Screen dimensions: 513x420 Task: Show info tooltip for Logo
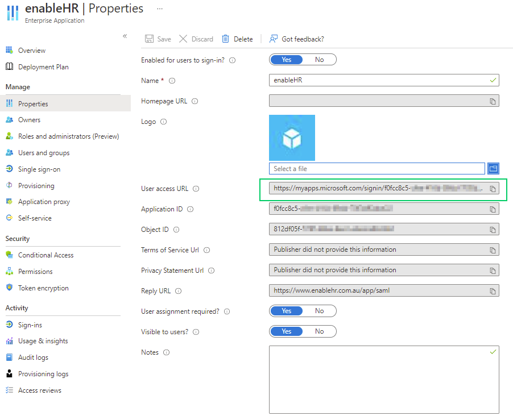164,122
